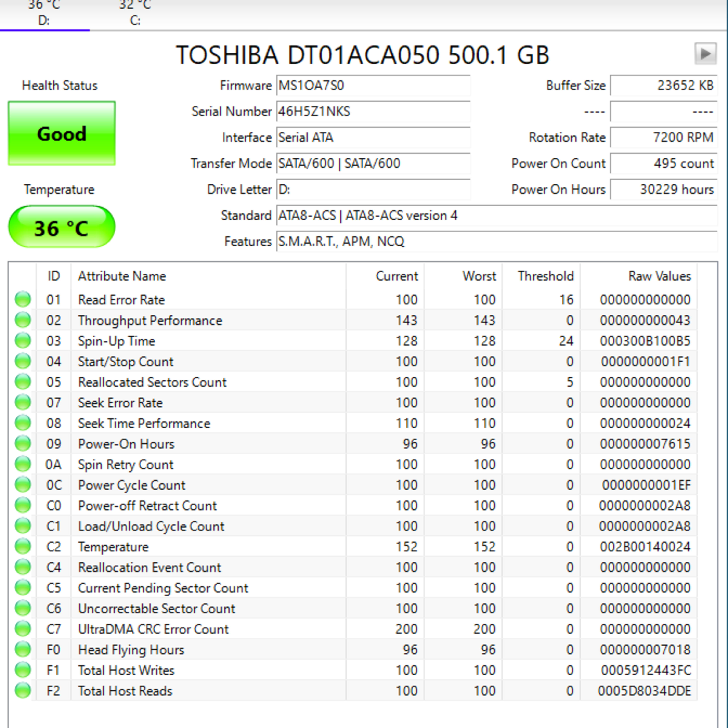Click current value 200 of UltraDMA CRC Error Count
This screenshot has width=728, height=728.
point(406,629)
